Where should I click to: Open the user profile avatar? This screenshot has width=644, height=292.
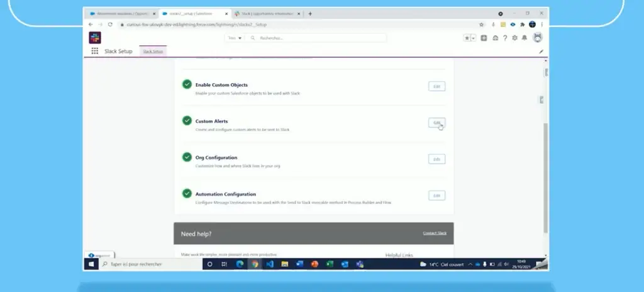pyautogui.click(x=537, y=37)
